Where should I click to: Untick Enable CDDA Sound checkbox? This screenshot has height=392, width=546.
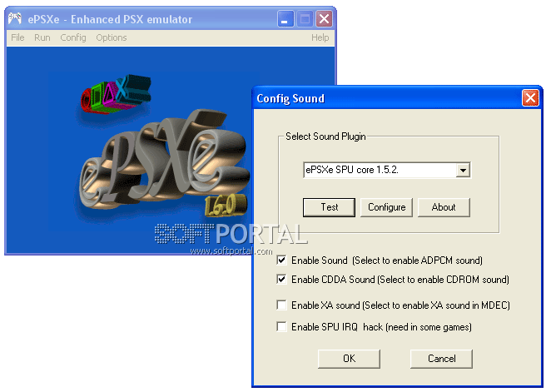[x=281, y=279]
